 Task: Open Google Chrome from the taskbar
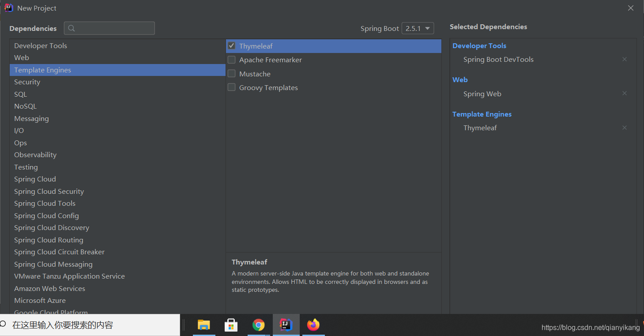[259, 325]
